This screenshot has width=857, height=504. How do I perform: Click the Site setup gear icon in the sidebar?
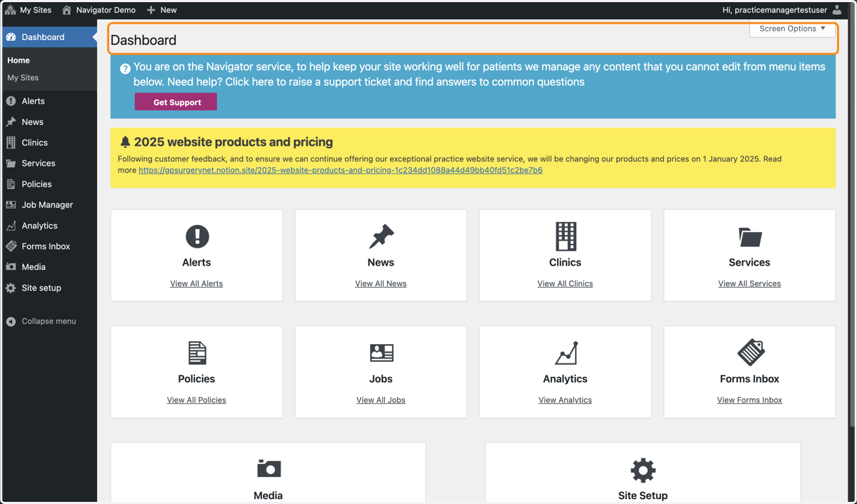[11, 288]
